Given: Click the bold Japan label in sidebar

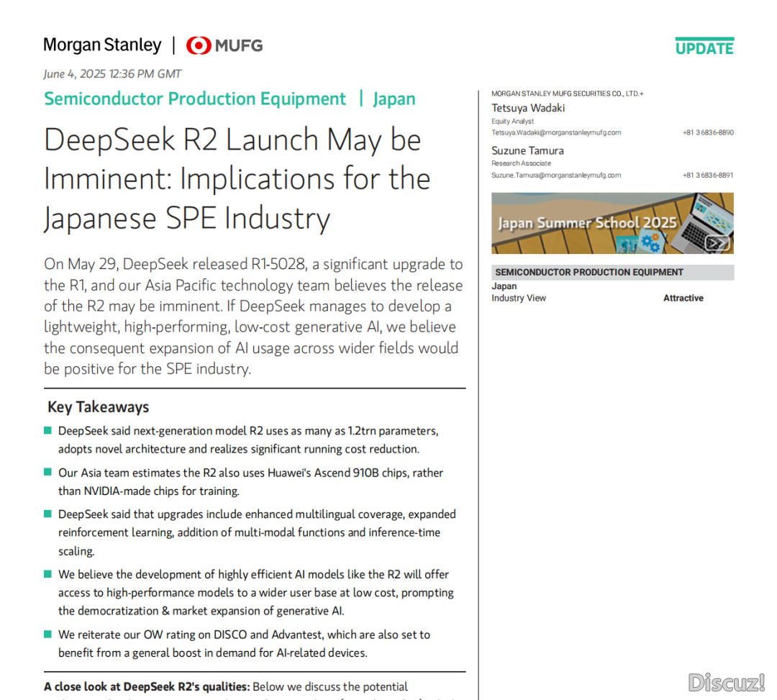Looking at the screenshot, I should point(504,286).
